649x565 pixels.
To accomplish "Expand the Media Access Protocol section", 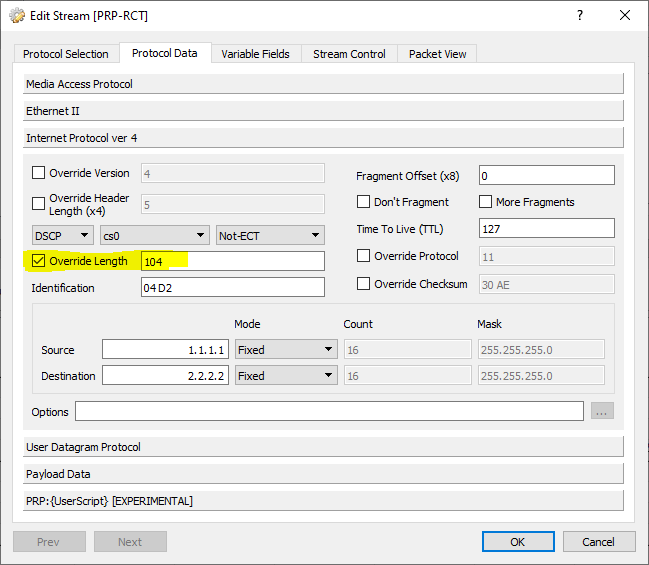I will (x=323, y=84).
